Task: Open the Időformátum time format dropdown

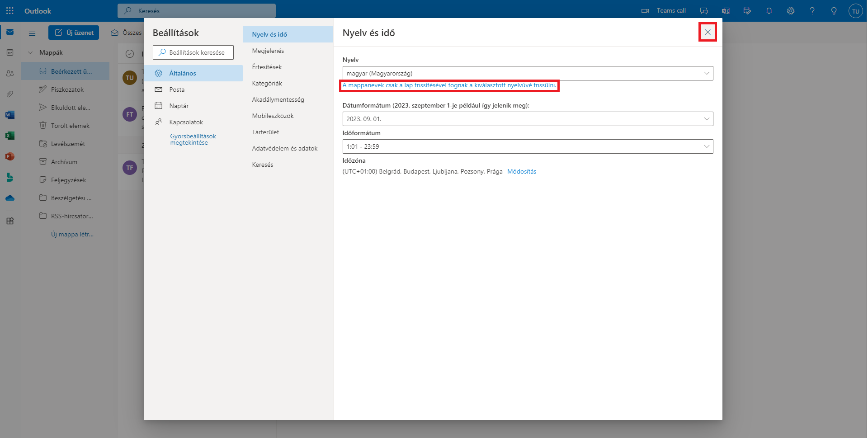Action: pos(527,146)
